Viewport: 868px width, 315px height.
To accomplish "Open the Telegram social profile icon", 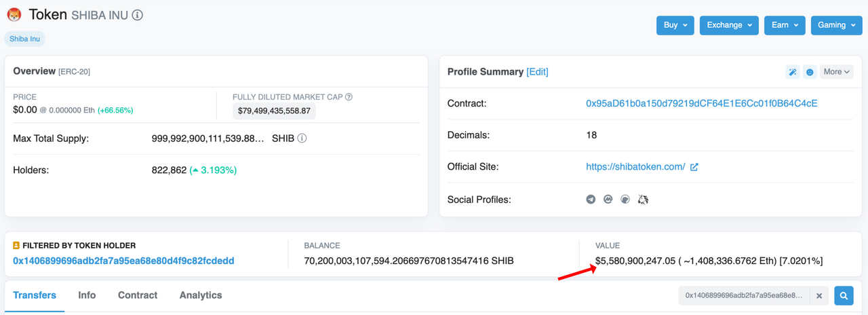I will click(591, 200).
